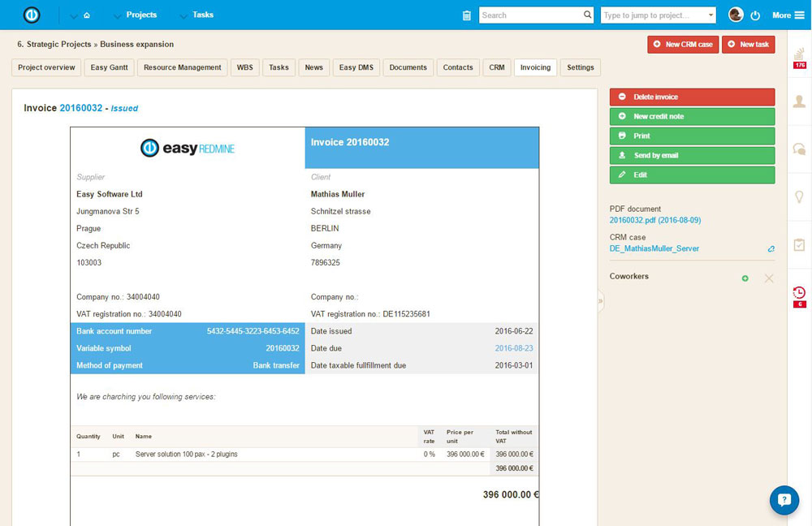Switch to the Easy Gantt tab
812x526 pixels.
(110, 67)
